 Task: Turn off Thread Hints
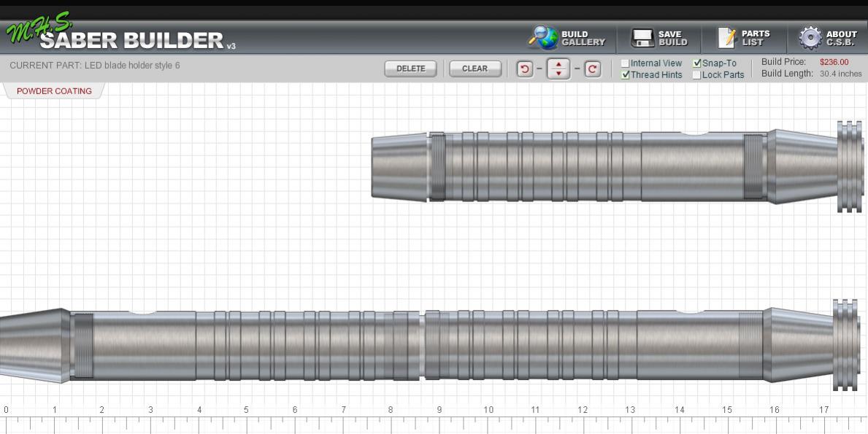click(625, 75)
